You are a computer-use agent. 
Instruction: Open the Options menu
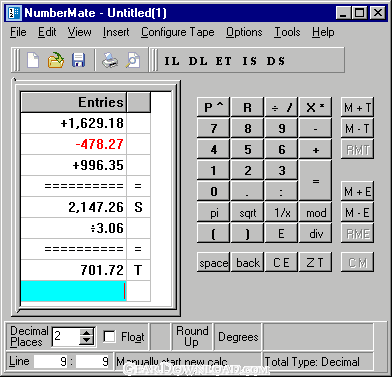(244, 32)
